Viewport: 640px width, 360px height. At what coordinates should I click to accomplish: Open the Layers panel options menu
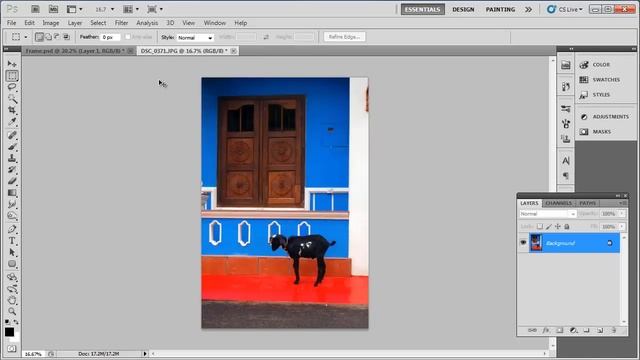(x=622, y=203)
